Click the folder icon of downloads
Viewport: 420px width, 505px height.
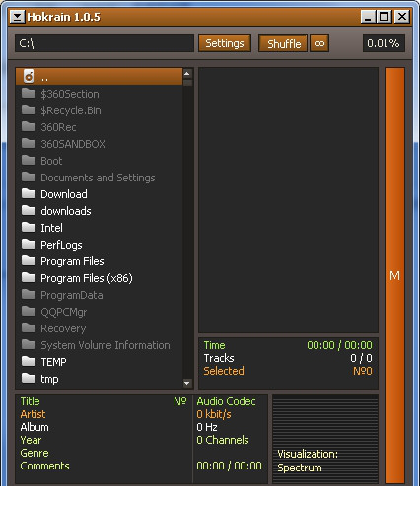point(29,211)
